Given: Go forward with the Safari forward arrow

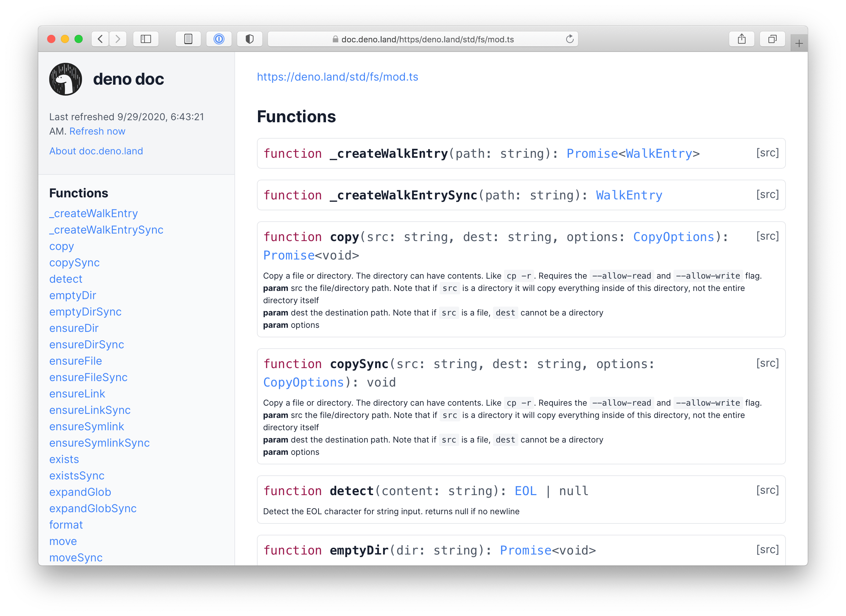Looking at the screenshot, I should pos(118,39).
